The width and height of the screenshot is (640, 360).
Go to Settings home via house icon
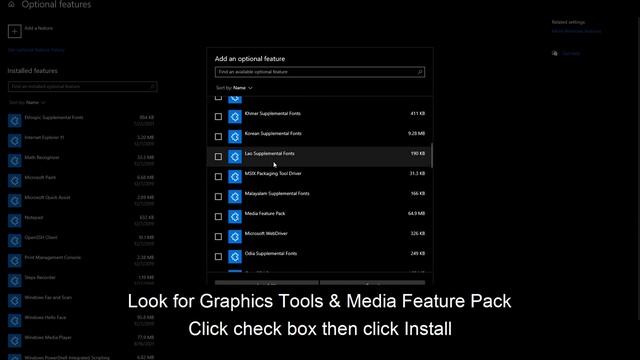tap(11, 4)
